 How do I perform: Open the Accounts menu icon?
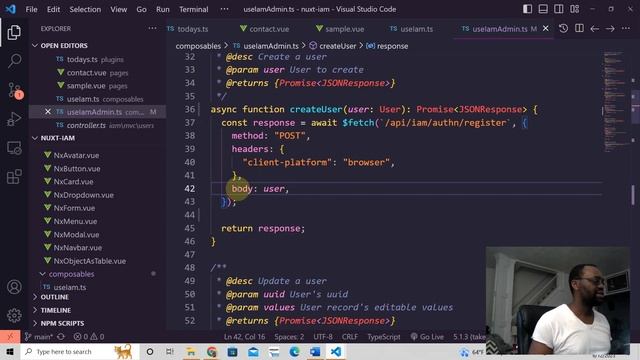pos(14,287)
